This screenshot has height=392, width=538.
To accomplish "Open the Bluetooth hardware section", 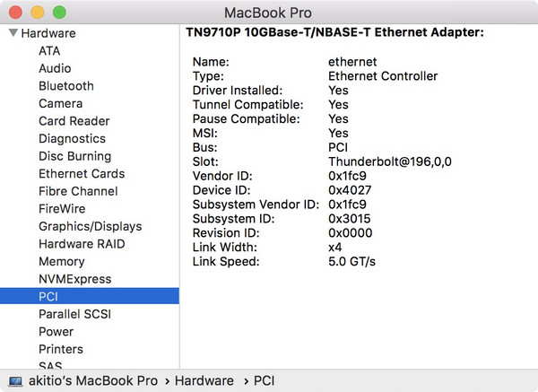I will point(65,86).
